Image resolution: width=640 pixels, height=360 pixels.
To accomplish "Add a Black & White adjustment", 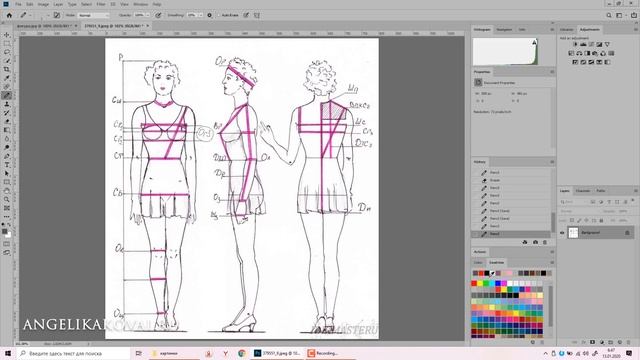I will coord(587,53).
